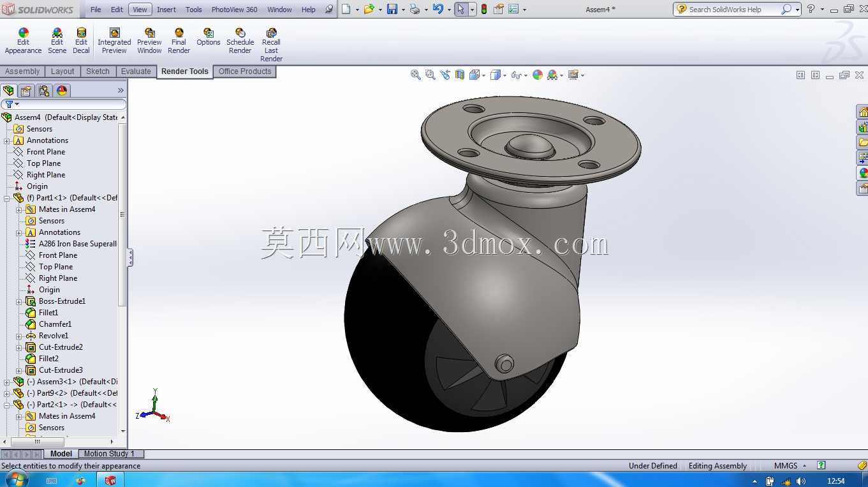Viewport: 868px width, 487px height.
Task: Click the Open file folder icon
Action: coord(368,9)
